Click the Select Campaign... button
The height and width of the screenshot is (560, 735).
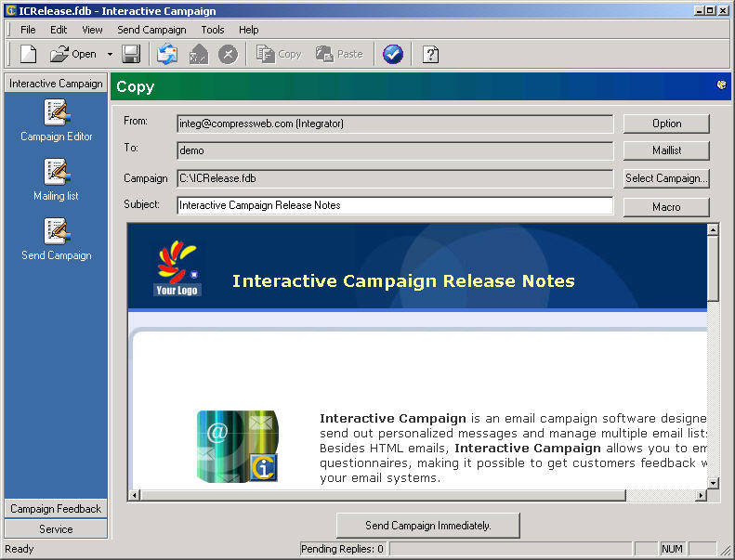tap(666, 178)
